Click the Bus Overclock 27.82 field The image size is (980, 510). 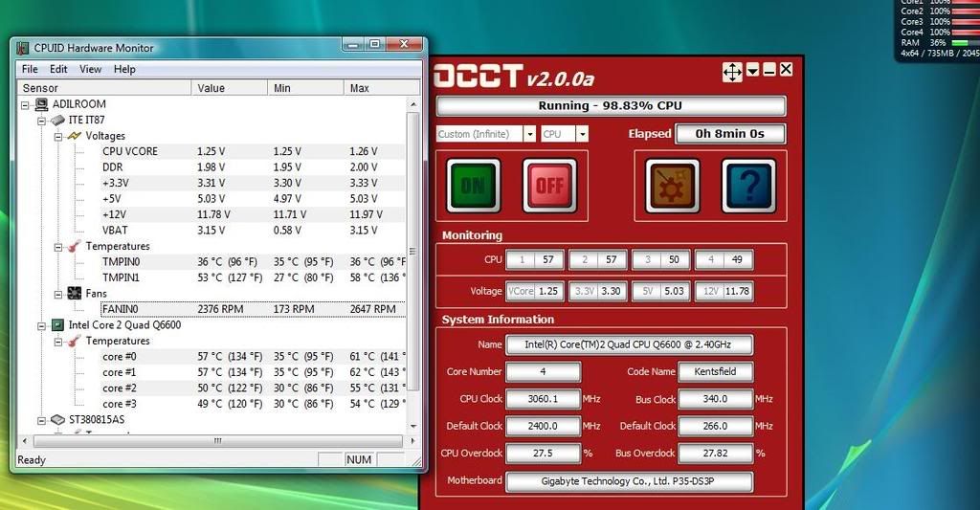click(715, 454)
